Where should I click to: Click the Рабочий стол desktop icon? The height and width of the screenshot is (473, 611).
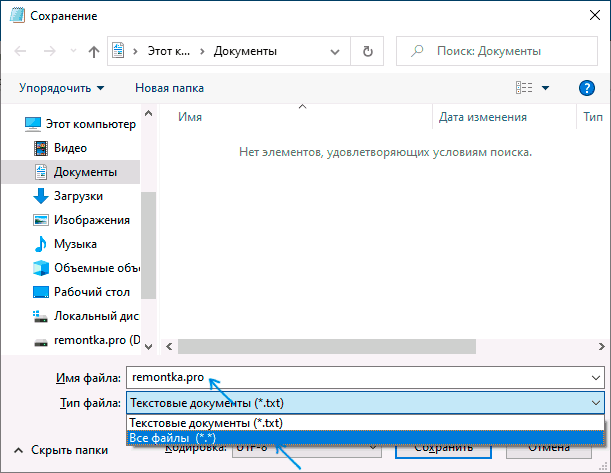[x=41, y=292]
